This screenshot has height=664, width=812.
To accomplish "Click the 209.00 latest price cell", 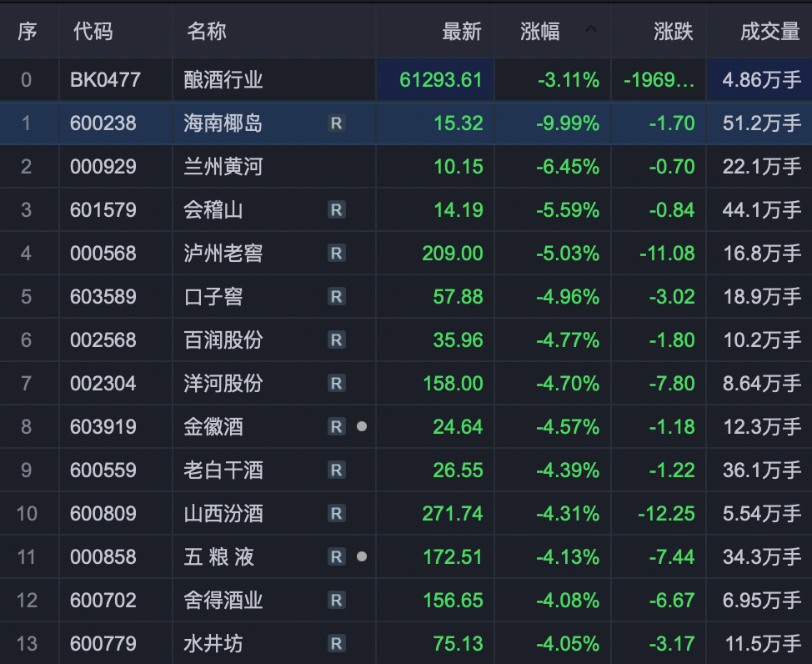I will [453, 254].
